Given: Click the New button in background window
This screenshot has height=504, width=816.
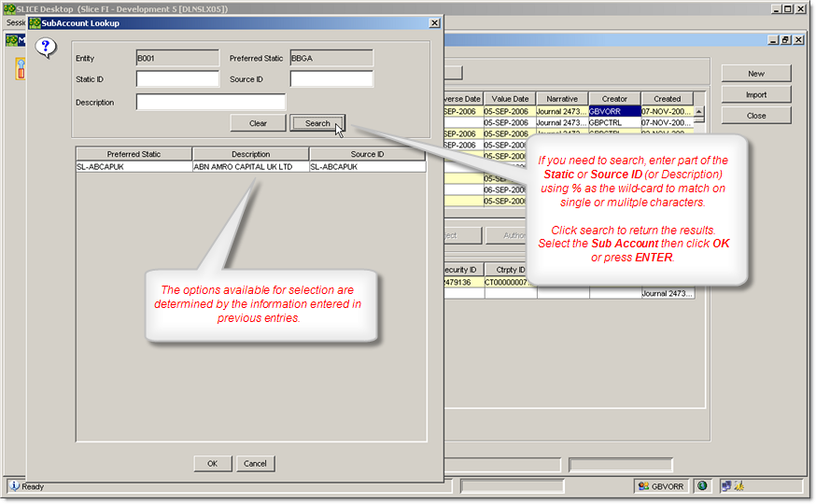Looking at the screenshot, I should (x=755, y=74).
